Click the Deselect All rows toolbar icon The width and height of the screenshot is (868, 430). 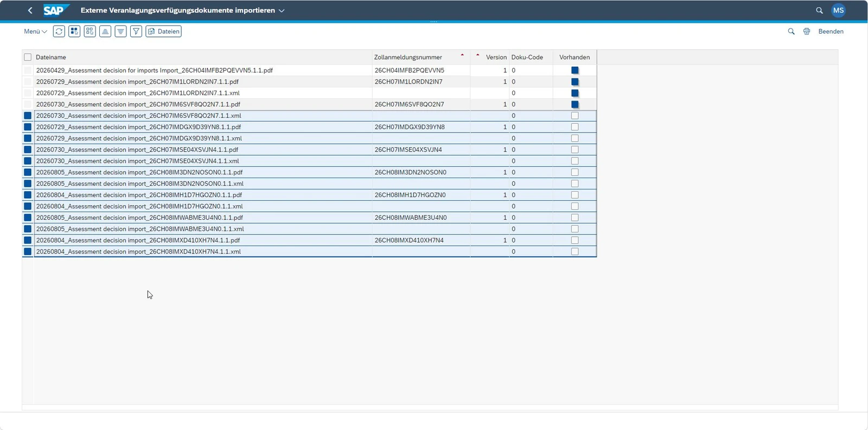pyautogui.click(x=90, y=31)
